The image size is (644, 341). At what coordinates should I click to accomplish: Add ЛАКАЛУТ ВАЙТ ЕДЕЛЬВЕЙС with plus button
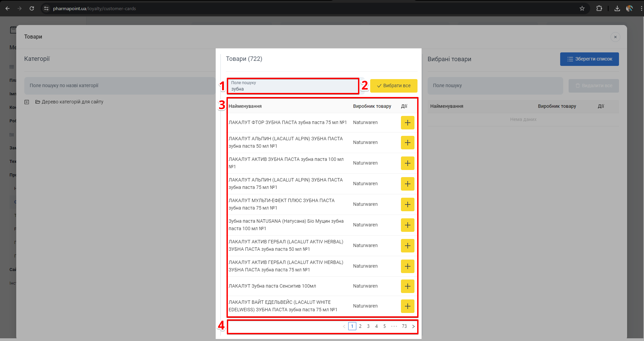click(407, 306)
